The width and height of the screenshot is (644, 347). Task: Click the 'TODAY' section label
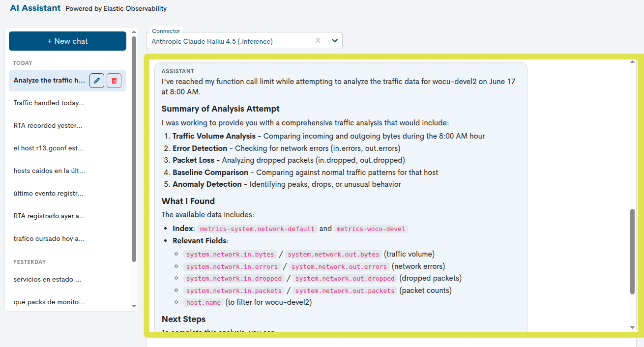click(x=23, y=63)
